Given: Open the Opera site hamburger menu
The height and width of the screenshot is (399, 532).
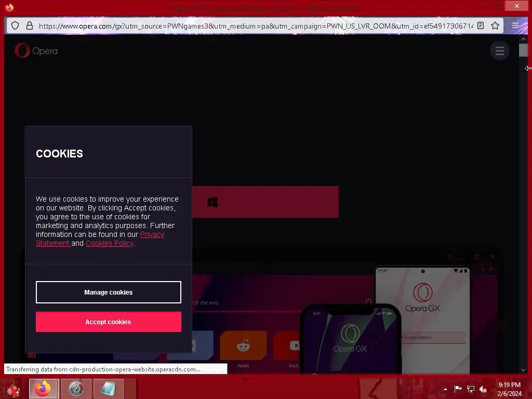Looking at the screenshot, I should [499, 51].
